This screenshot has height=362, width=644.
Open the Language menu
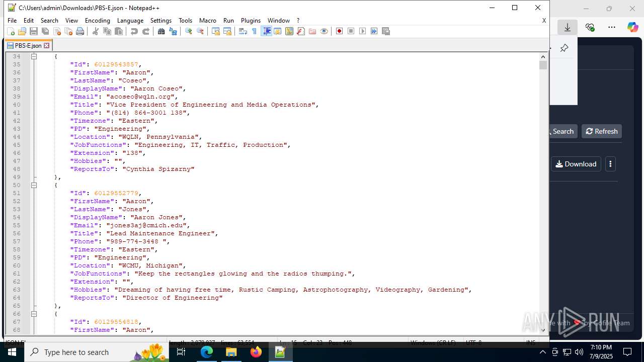pos(130,21)
